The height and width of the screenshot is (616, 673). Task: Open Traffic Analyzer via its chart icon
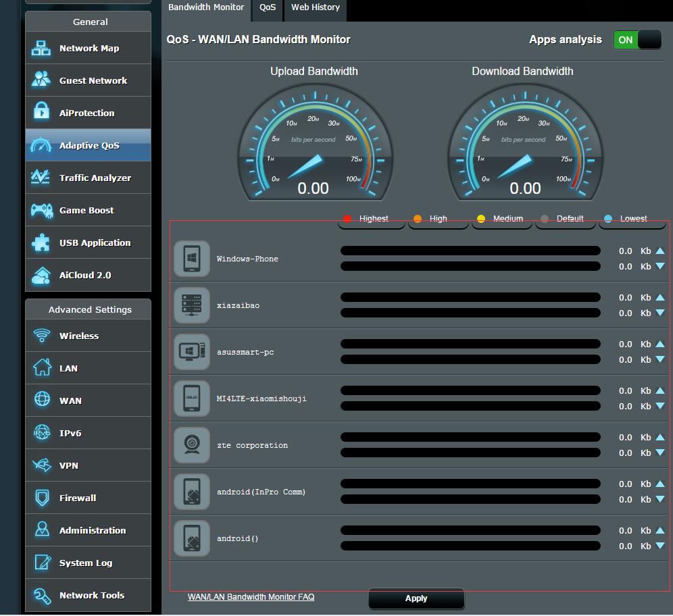41,177
